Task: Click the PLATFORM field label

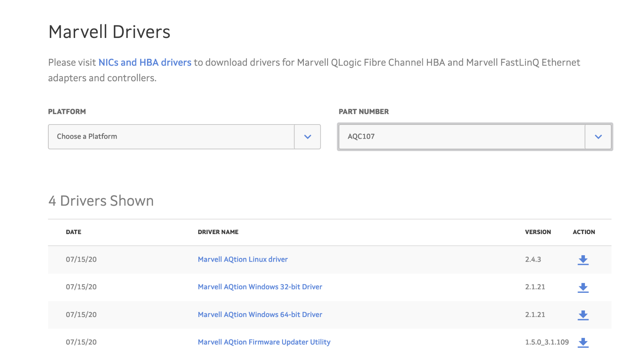Action: [x=67, y=111]
